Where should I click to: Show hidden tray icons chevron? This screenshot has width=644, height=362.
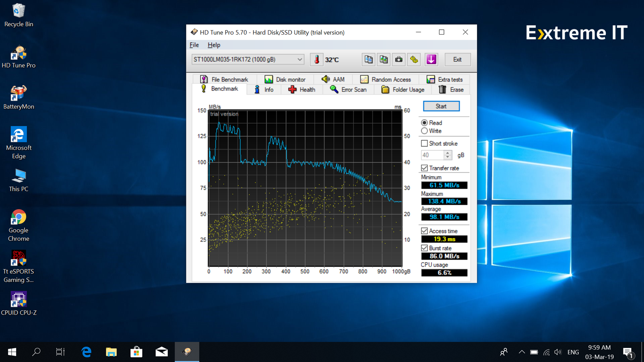click(522, 352)
